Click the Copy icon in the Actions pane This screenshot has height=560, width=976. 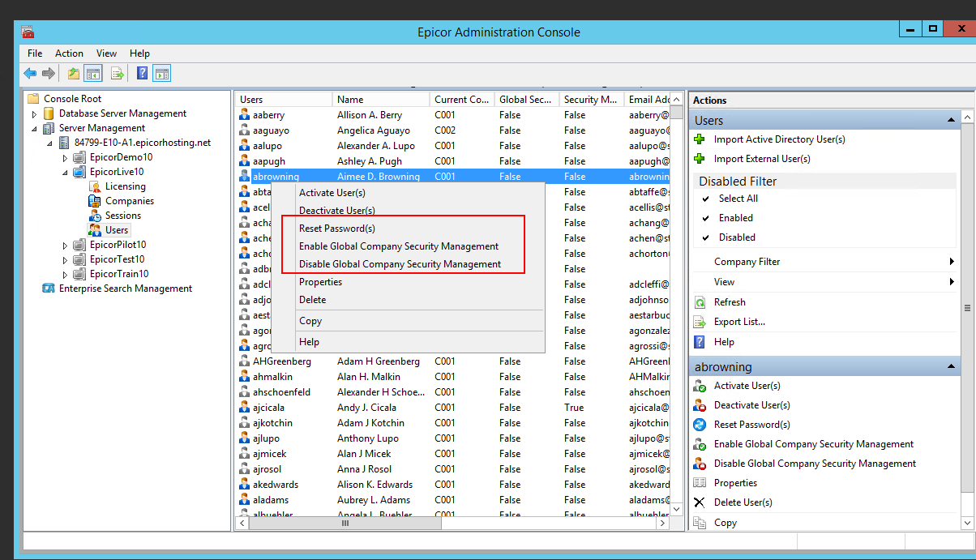pos(700,523)
